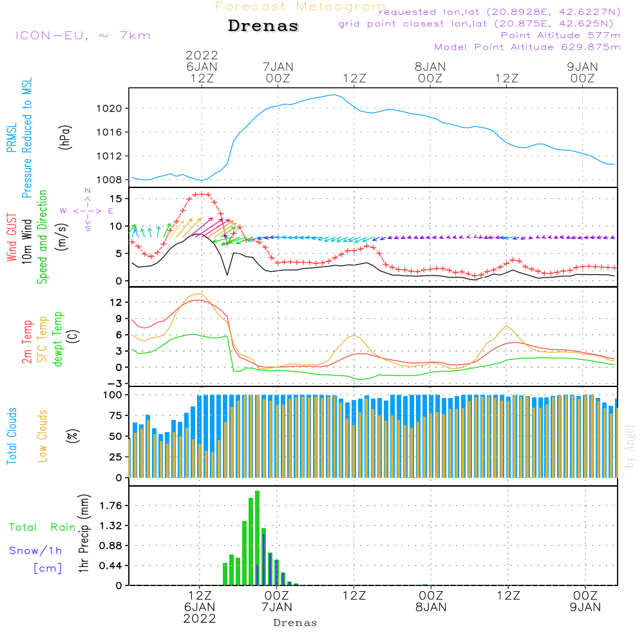Select the ICON-EU ~7km model label
The height and width of the screenshot is (644, 644).
[x=82, y=35]
